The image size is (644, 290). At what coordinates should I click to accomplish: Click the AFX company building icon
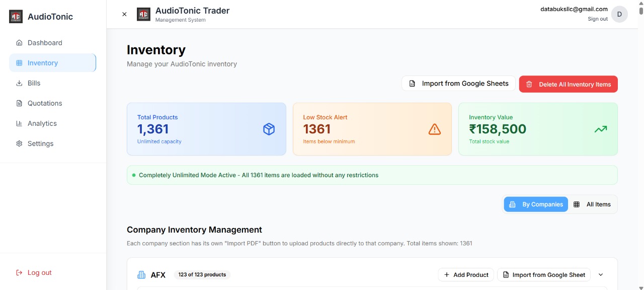(141, 275)
